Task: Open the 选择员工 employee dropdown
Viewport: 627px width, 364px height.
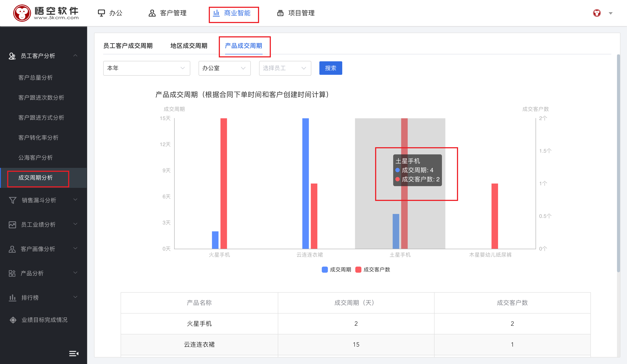Action: (285, 68)
